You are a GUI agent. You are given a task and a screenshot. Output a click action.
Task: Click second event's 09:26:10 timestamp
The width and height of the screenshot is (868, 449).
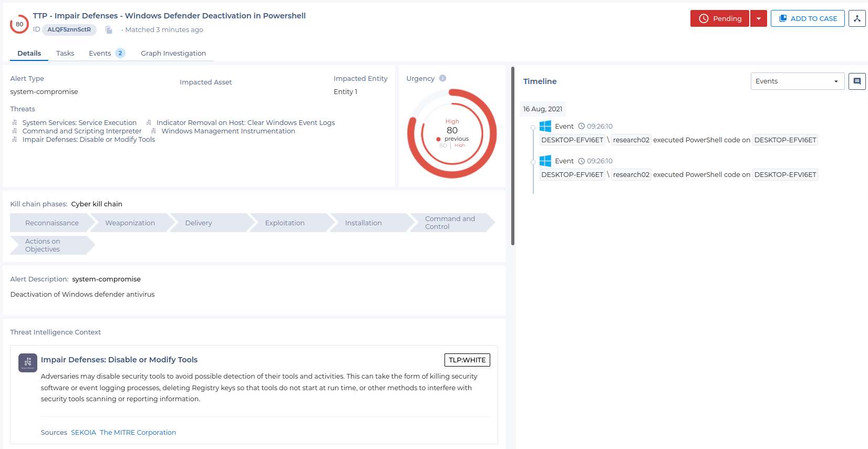600,161
